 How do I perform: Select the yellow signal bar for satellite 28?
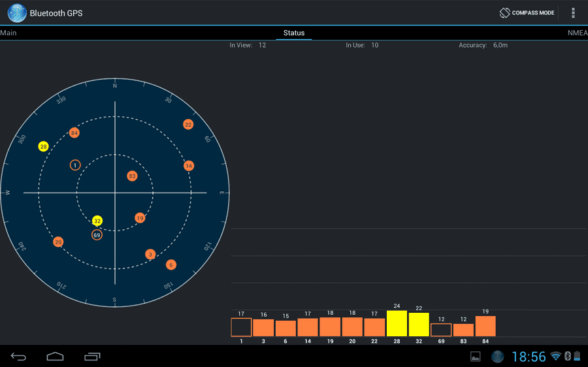coord(397,323)
